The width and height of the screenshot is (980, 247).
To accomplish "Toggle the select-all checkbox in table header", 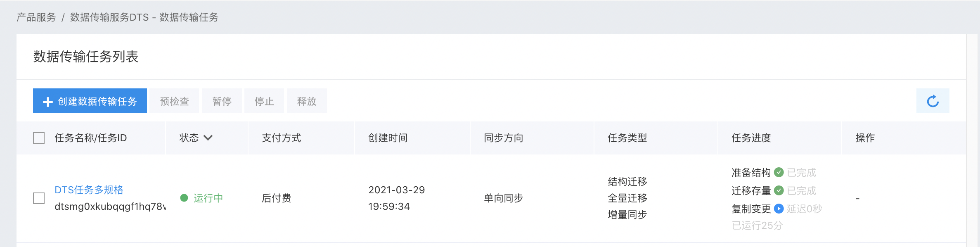I will tap(39, 138).
